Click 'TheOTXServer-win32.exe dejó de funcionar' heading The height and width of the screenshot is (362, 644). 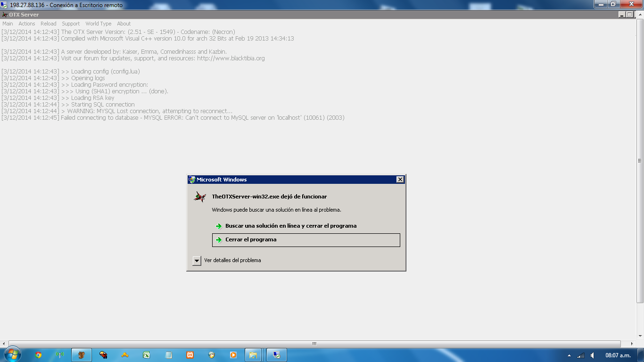pos(269,197)
